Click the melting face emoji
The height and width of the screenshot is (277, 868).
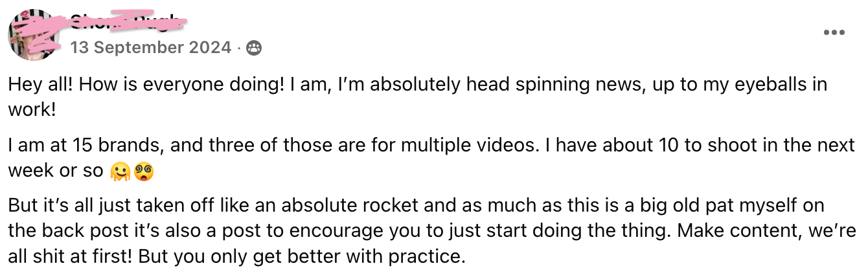click(x=120, y=172)
